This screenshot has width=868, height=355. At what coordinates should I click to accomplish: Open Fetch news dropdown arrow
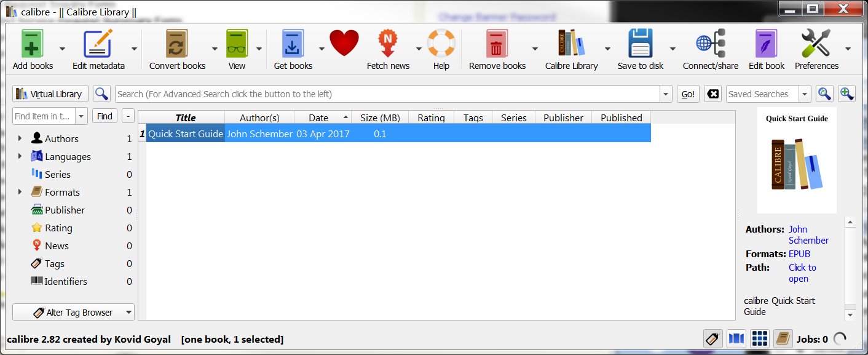[419, 49]
